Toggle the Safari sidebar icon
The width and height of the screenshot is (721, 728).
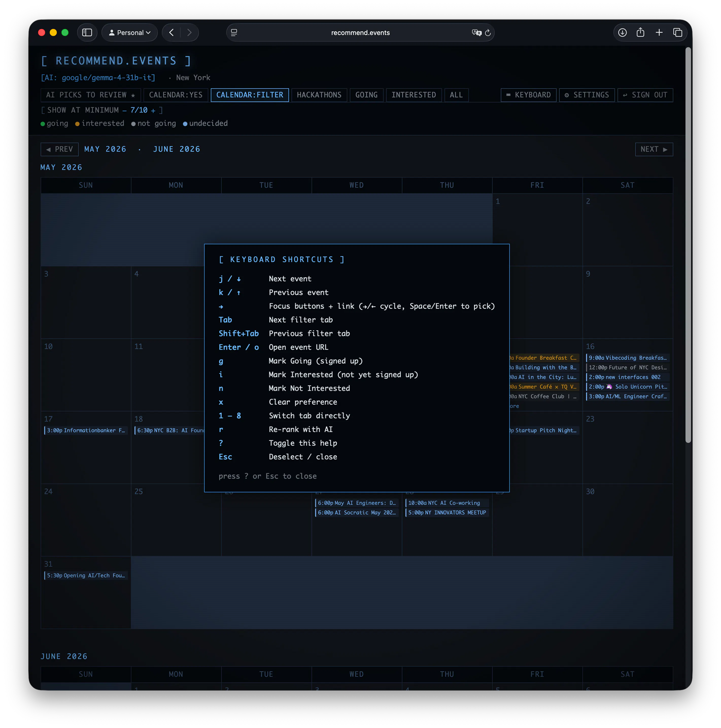click(x=87, y=33)
